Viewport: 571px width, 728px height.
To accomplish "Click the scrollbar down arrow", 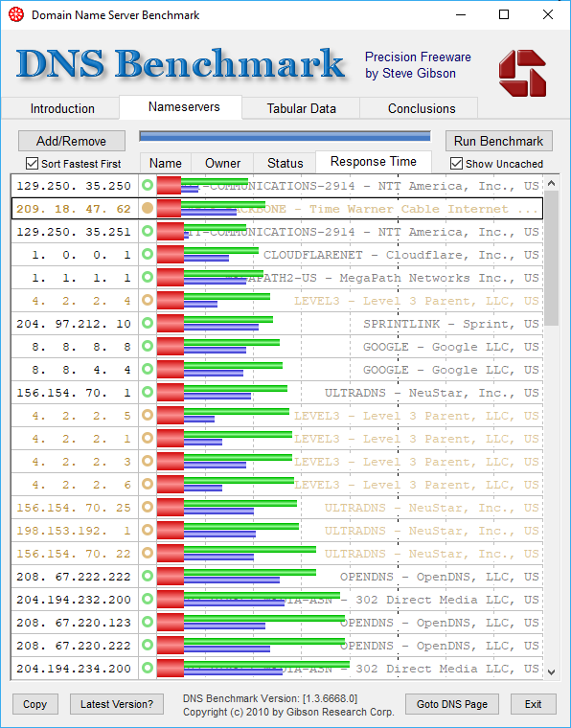I will 551,671.
